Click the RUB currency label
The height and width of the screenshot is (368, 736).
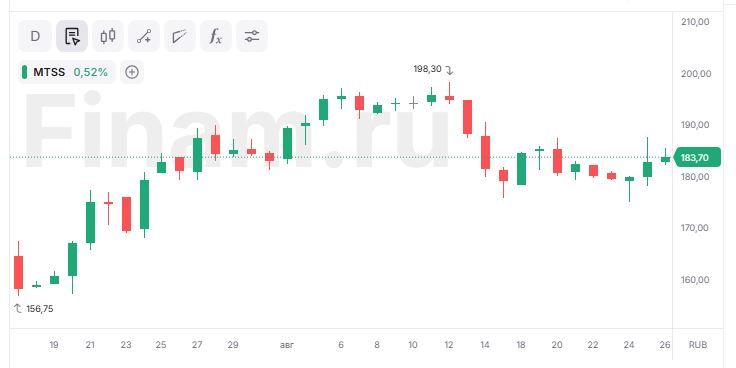click(698, 345)
